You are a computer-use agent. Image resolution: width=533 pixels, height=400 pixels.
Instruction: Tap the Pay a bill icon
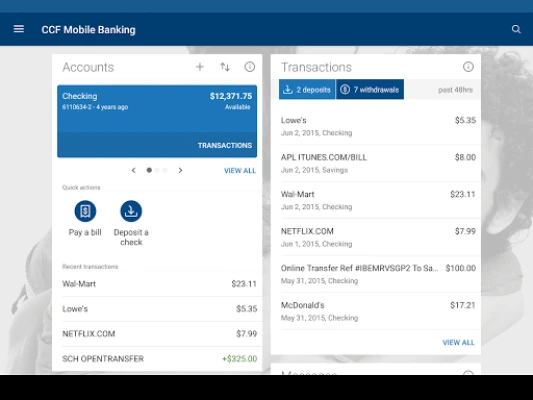coord(85,211)
